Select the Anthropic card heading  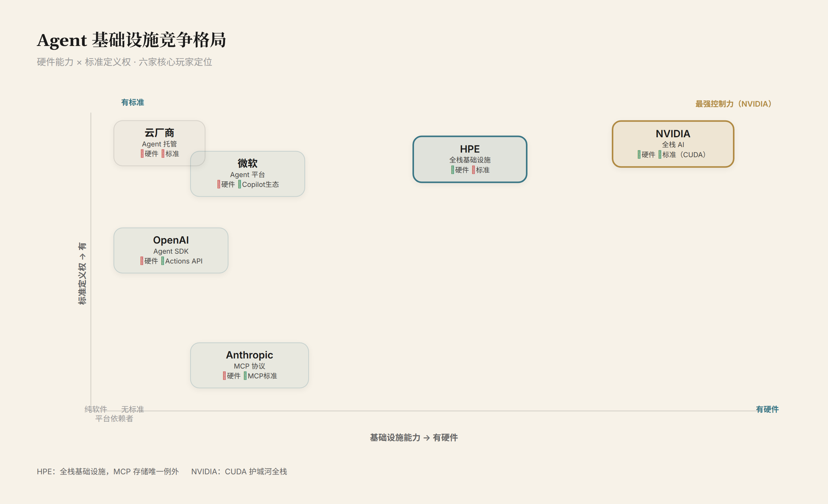click(x=249, y=355)
